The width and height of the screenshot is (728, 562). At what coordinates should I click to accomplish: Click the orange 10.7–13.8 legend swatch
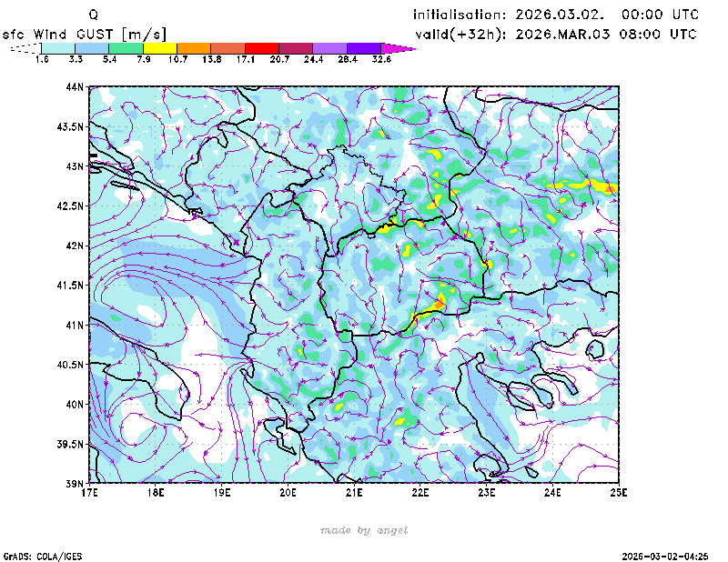[x=194, y=47]
